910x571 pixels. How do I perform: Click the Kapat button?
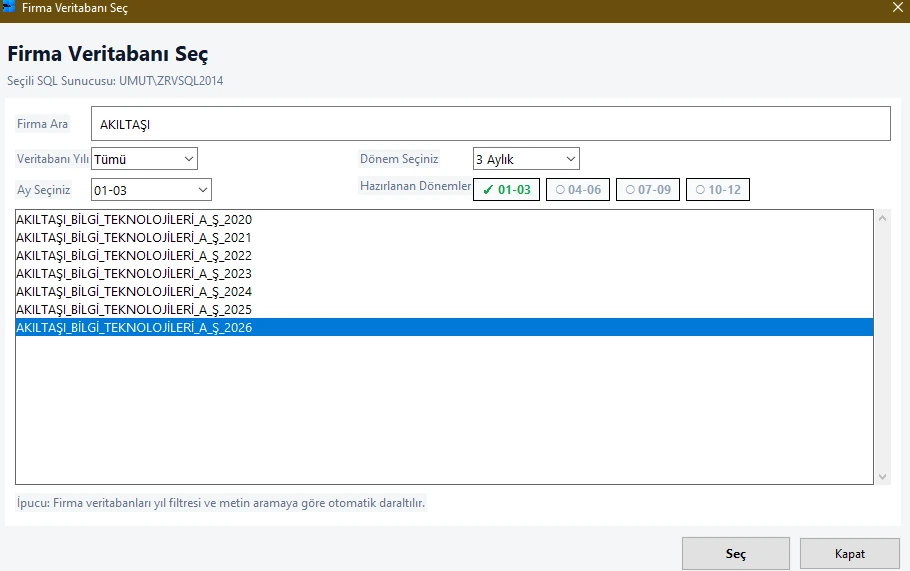(850, 554)
